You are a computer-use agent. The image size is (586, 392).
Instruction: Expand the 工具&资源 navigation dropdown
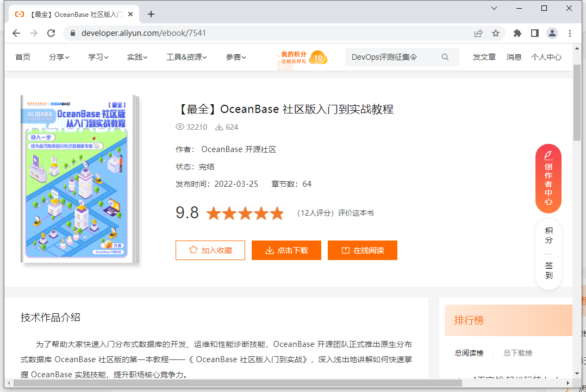click(x=186, y=57)
